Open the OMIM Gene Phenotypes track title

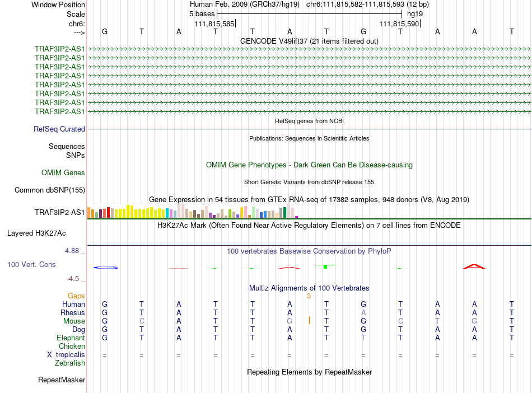pyautogui.click(x=309, y=165)
